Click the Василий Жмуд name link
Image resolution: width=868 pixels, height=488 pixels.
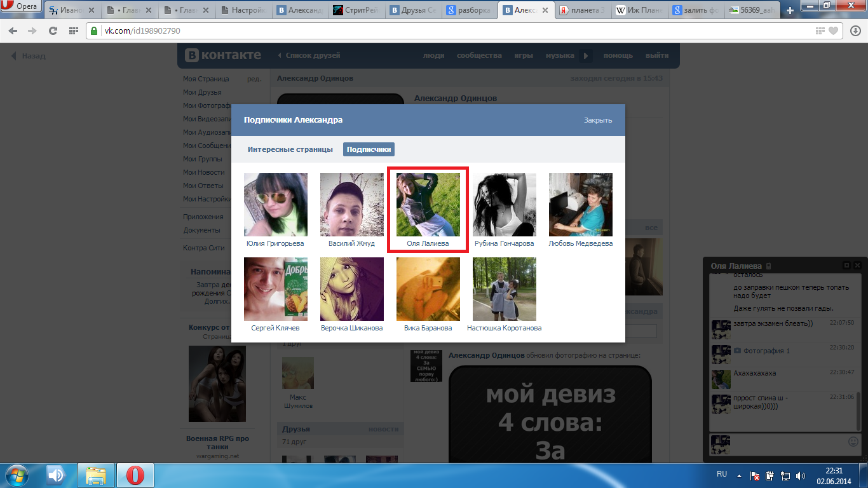[x=351, y=243]
